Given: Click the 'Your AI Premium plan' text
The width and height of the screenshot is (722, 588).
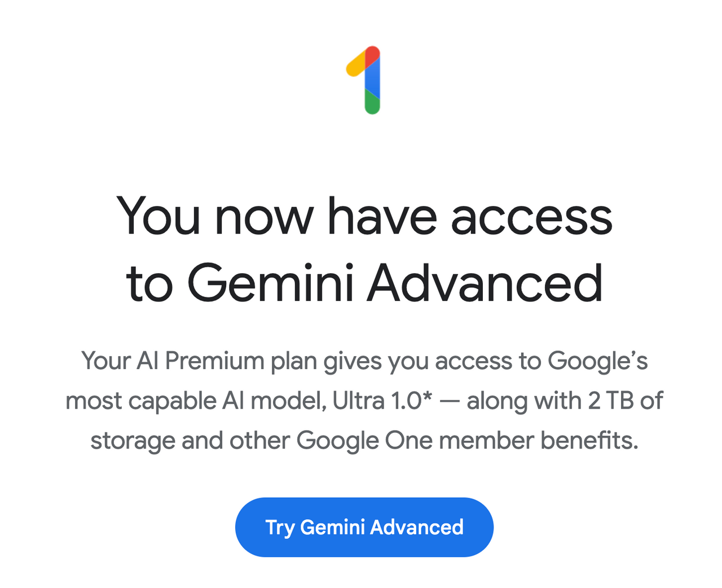Looking at the screenshot, I should [200, 361].
